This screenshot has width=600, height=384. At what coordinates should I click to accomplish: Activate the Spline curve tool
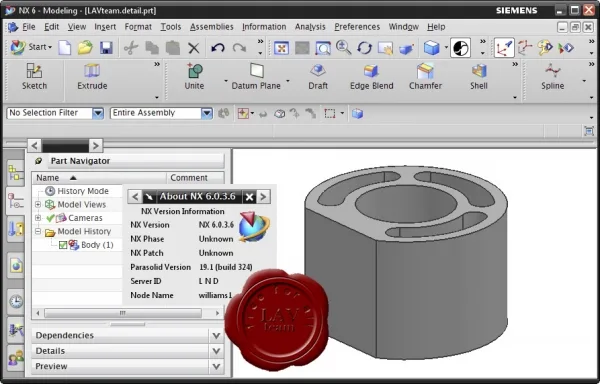[x=553, y=76]
